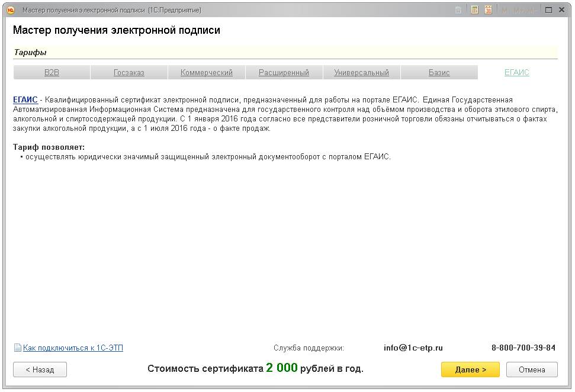Image resolution: width=575 pixels, height=392 pixels.
Task: Open the Коммерческий tariff tab
Action: [207, 73]
